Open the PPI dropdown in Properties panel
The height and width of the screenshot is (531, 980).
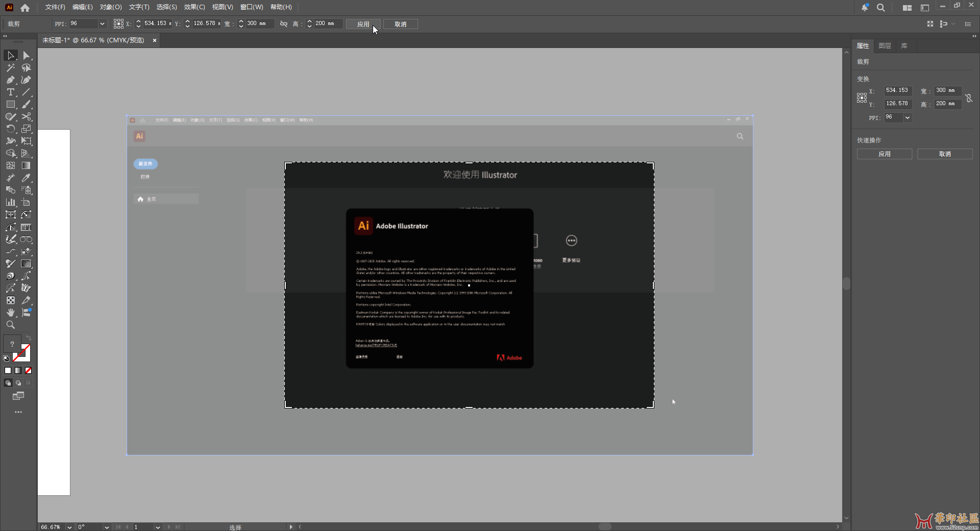(908, 117)
